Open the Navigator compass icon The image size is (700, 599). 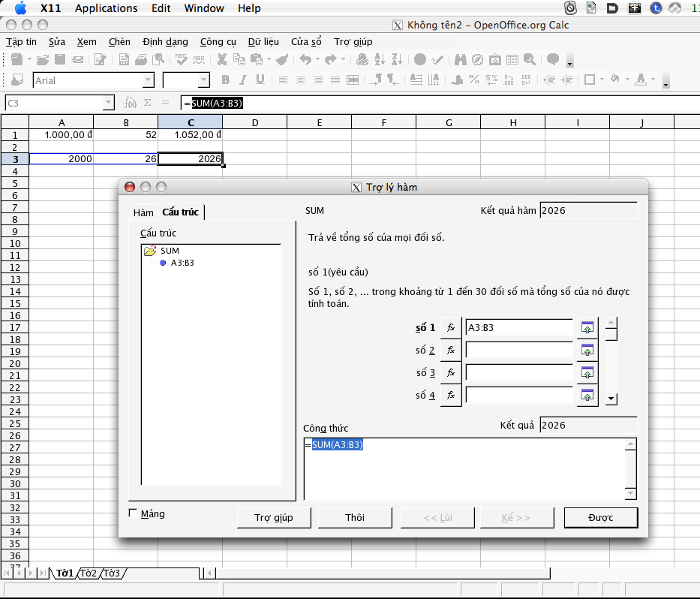point(477,59)
